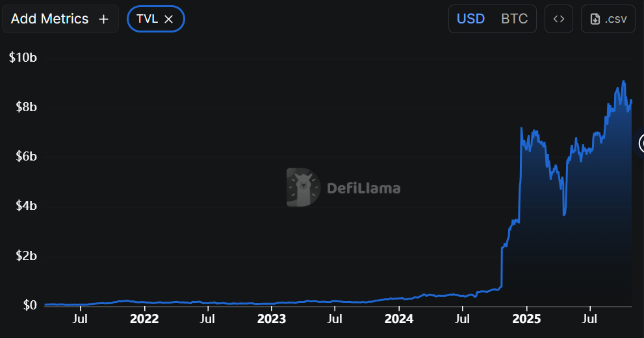Click the $4b label on the value axis

pyautogui.click(x=25, y=206)
